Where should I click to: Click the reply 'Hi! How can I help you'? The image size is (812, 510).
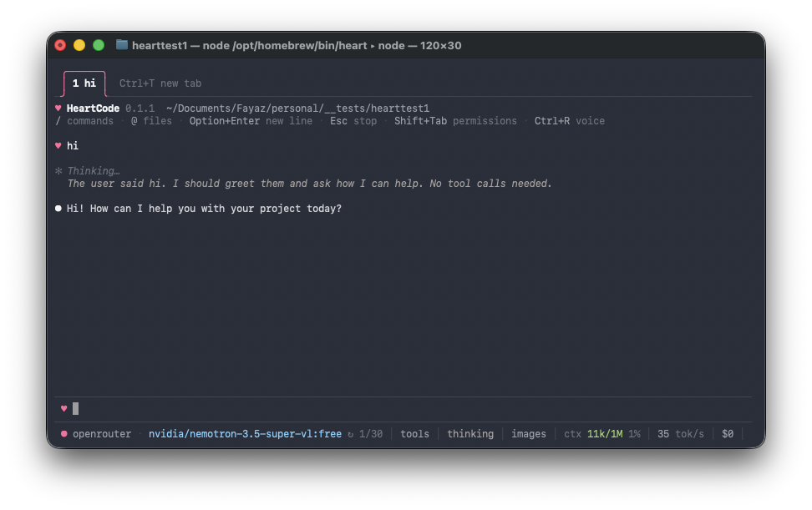click(x=204, y=209)
